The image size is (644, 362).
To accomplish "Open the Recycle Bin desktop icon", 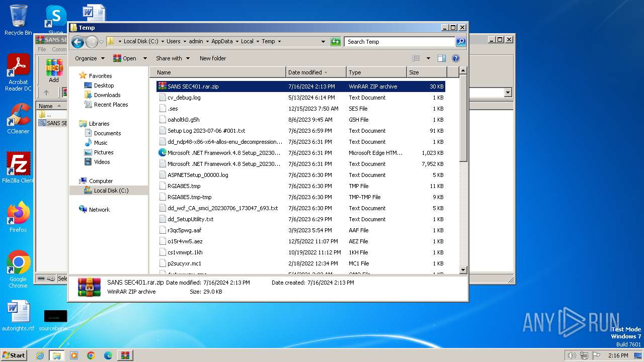I will [18, 20].
